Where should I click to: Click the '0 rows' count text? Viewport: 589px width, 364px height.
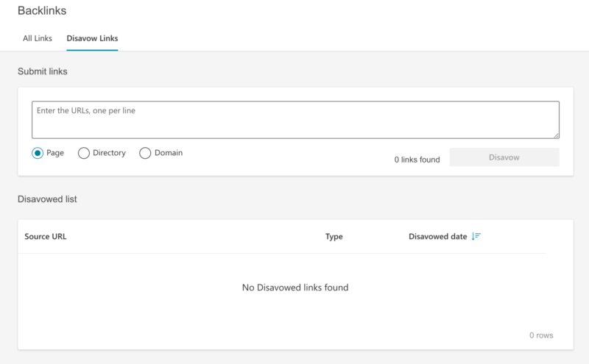[x=541, y=335]
